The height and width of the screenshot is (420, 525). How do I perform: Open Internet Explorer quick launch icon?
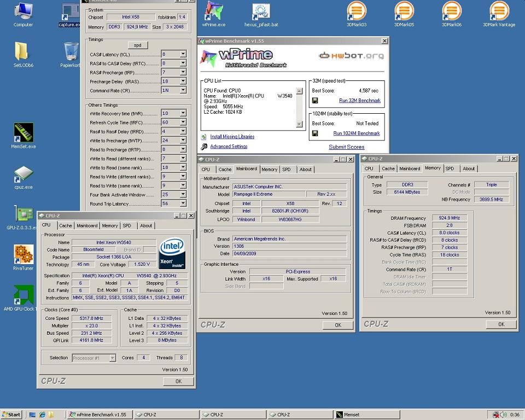point(42,415)
